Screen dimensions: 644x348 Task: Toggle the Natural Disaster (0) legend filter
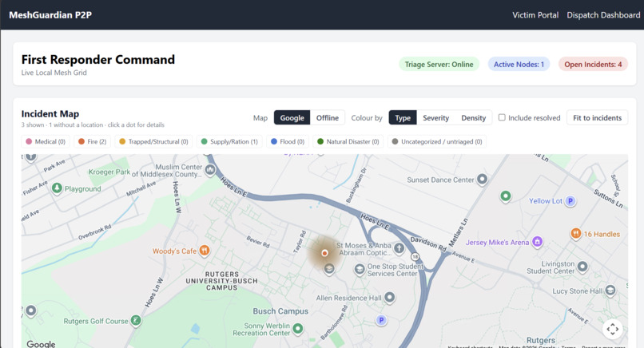pyautogui.click(x=348, y=141)
